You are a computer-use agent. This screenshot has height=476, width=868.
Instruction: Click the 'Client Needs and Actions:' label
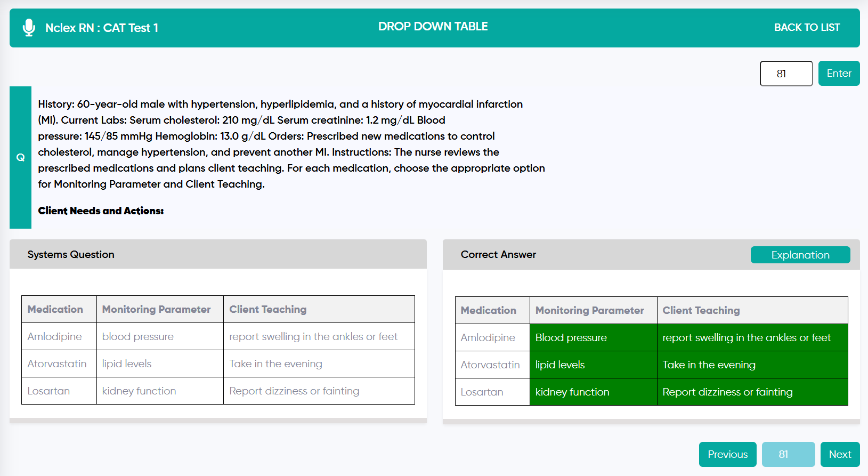pyautogui.click(x=101, y=211)
